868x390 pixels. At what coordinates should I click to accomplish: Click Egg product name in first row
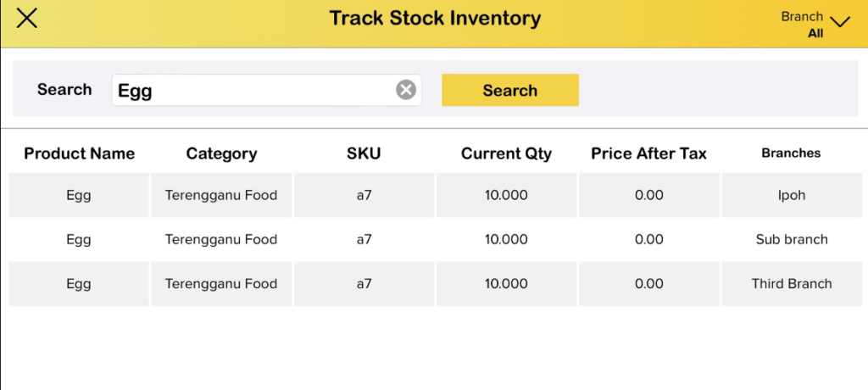coord(79,195)
